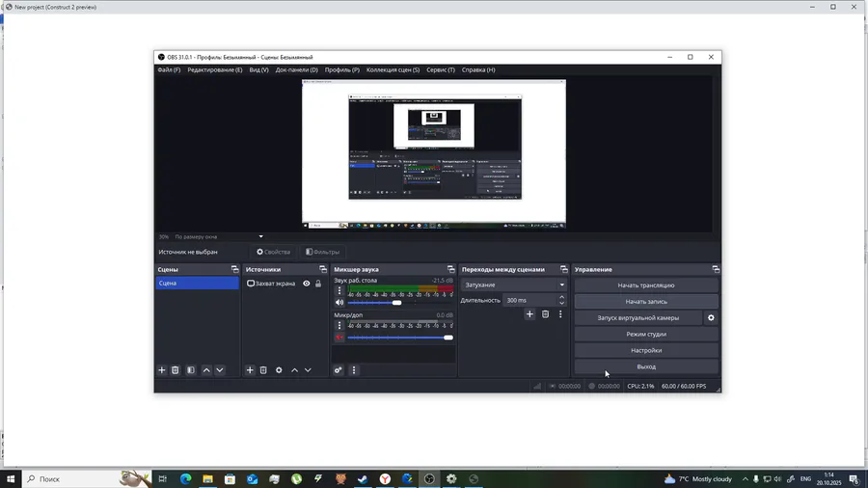The height and width of the screenshot is (488, 868).
Task: Open transition properties three-dots menu
Action: pyautogui.click(x=560, y=314)
